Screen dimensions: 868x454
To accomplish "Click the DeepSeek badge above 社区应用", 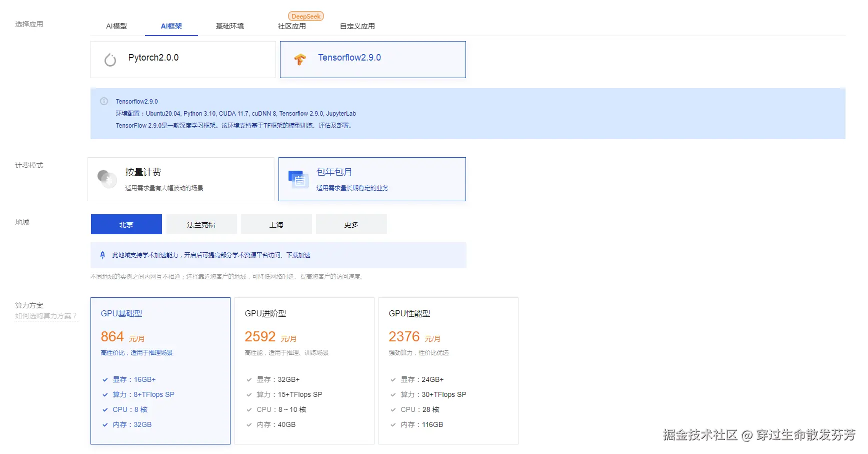I will click(x=305, y=16).
